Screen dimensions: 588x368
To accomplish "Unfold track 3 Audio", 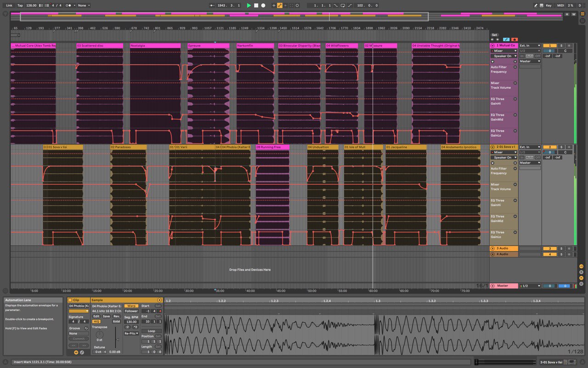I will (493, 248).
